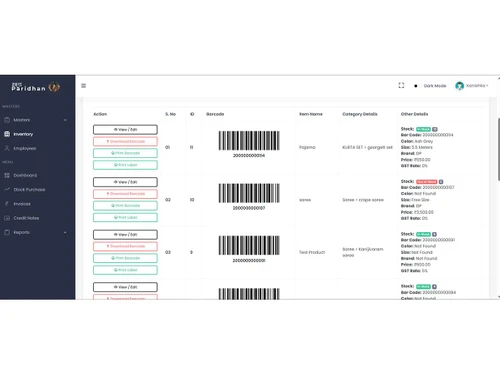Click the Credit Notes icon

(7, 218)
